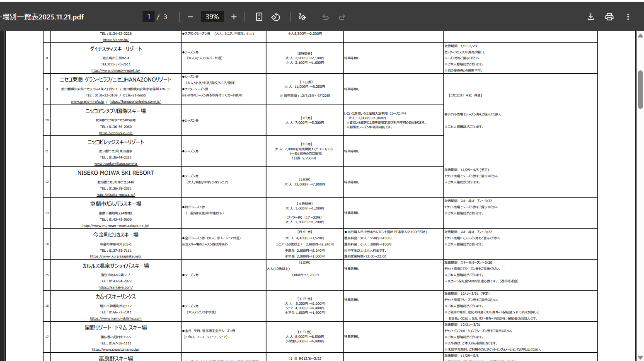Screen dimensions: 644x361
Task: Open the dynasty-resort.jp link
Action: 116,70
